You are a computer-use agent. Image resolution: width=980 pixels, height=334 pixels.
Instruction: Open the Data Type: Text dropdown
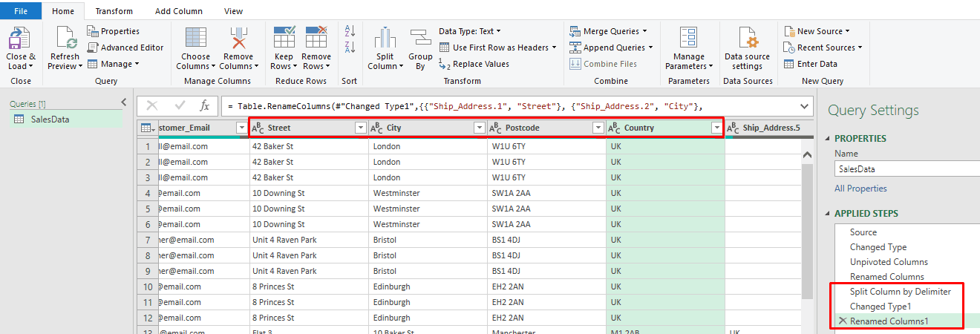tap(470, 31)
